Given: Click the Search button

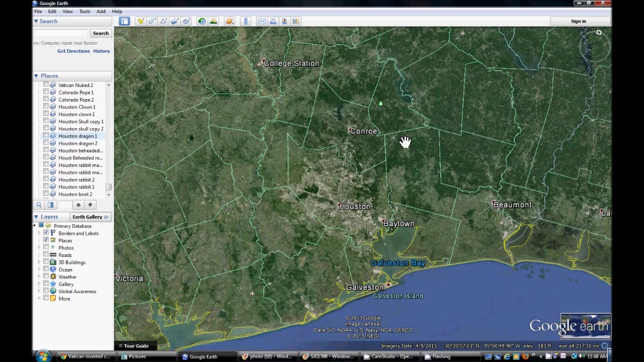Looking at the screenshot, I should point(101,33).
